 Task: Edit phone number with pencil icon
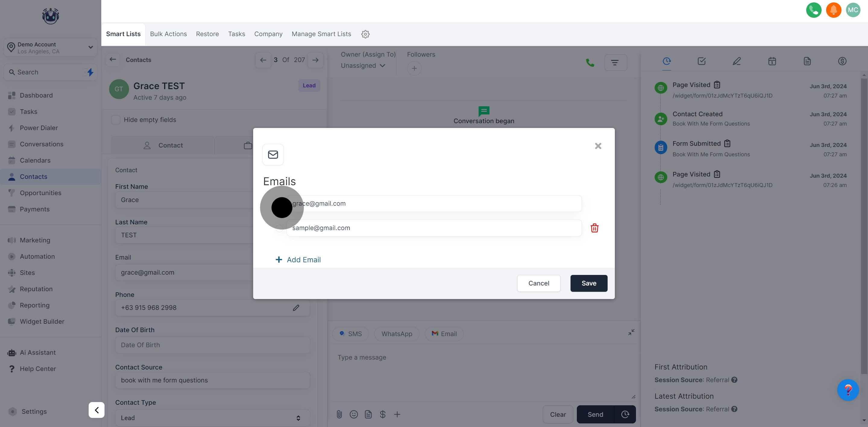[x=296, y=308]
